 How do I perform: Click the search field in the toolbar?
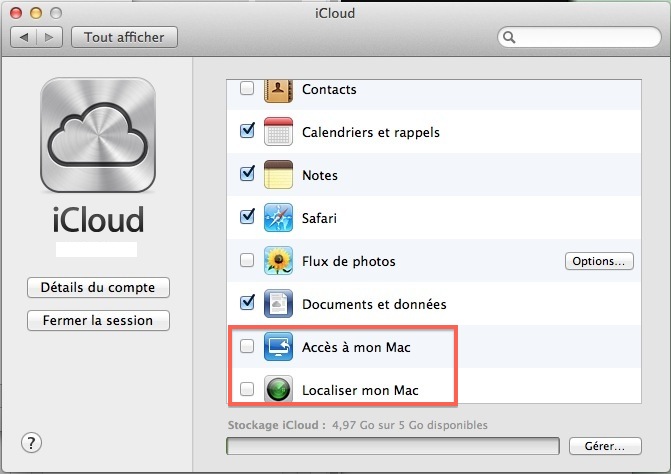(x=580, y=38)
